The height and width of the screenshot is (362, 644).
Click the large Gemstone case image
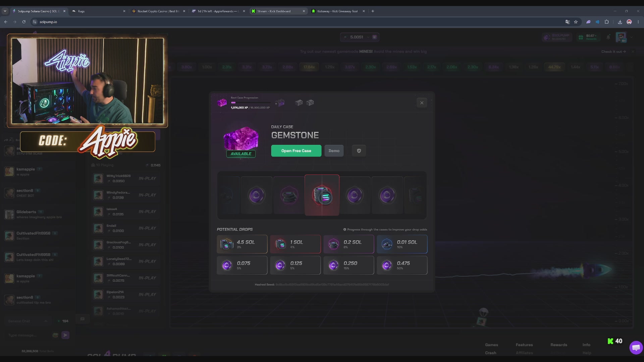[241, 139]
